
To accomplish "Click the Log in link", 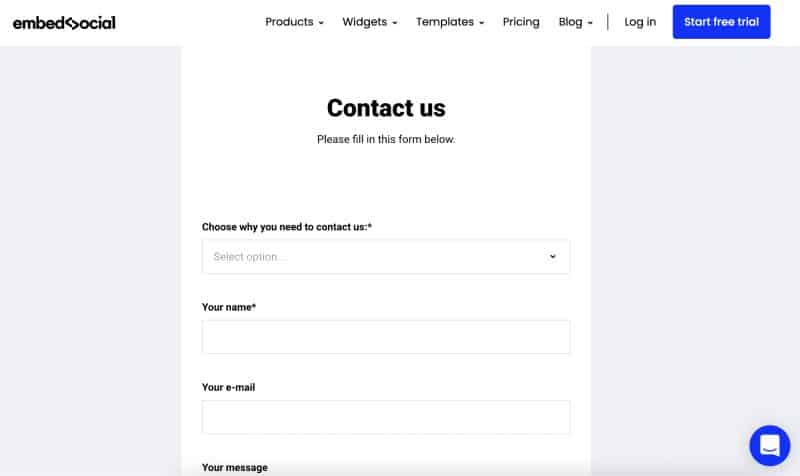I will (640, 22).
